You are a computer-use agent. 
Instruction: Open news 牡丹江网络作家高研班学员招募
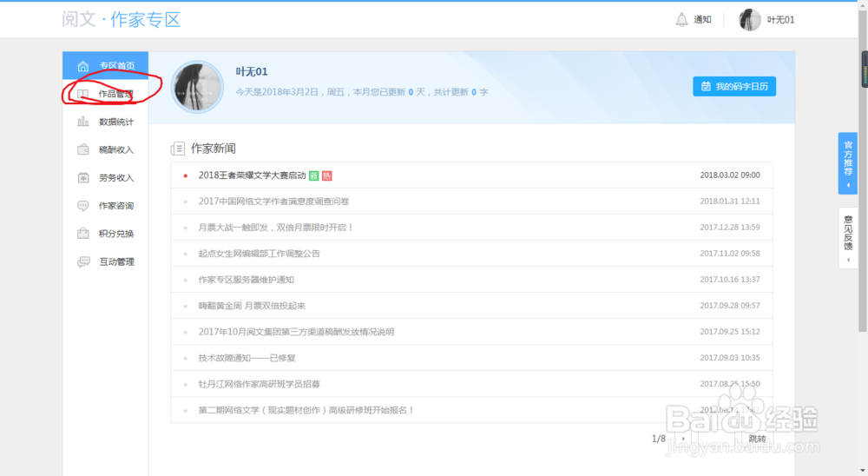(259, 384)
